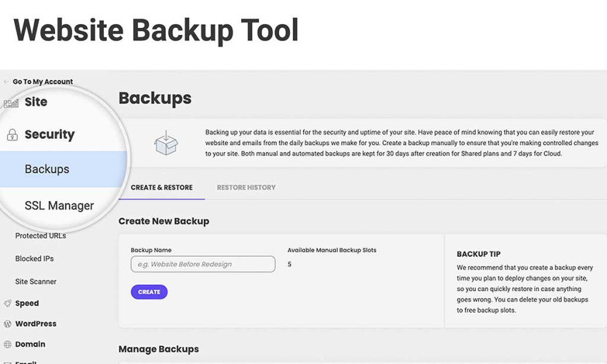Collapse the Security section label
This screenshot has width=607, height=364.
point(50,135)
